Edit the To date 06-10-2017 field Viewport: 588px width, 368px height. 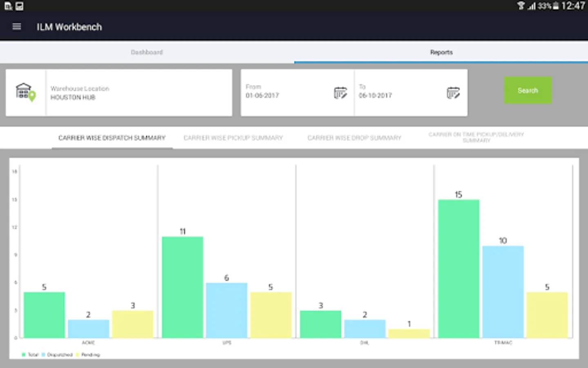411,93
